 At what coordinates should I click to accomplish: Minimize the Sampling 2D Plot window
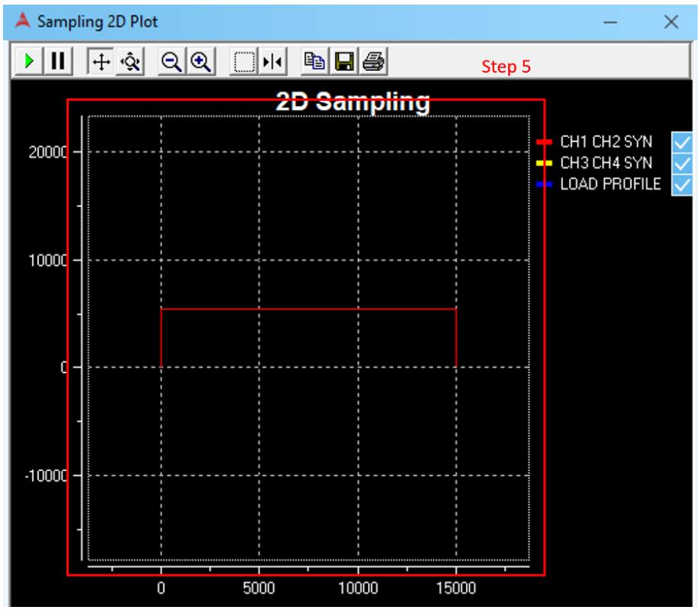pyautogui.click(x=610, y=22)
